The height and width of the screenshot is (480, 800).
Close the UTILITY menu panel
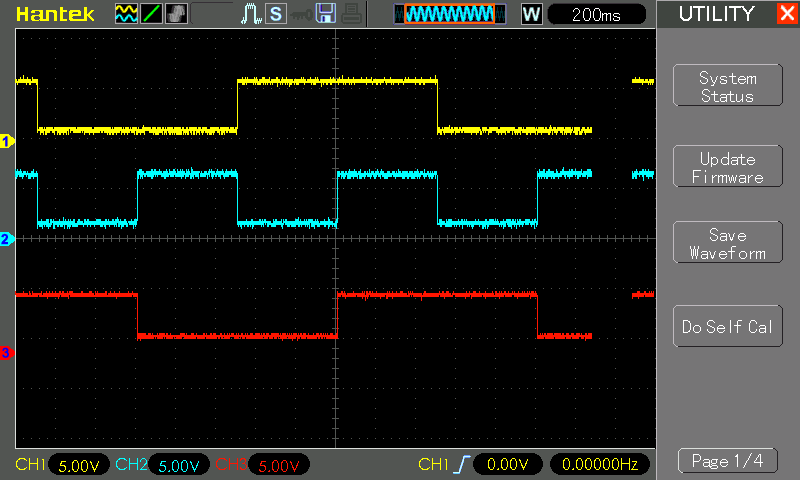pyautogui.click(x=787, y=14)
